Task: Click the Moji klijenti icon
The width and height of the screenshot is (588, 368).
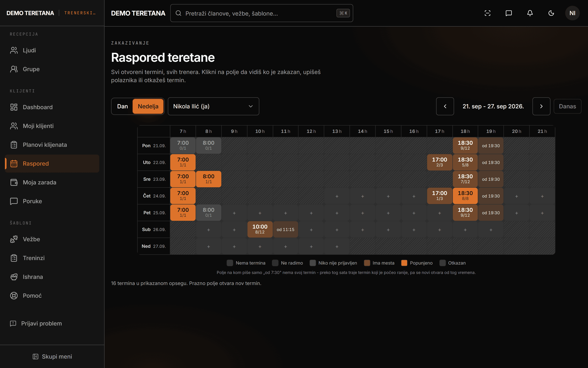Action: (x=14, y=126)
